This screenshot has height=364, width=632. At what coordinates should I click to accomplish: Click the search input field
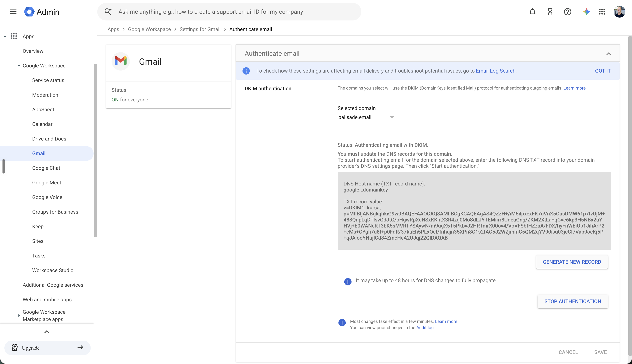[229, 12]
